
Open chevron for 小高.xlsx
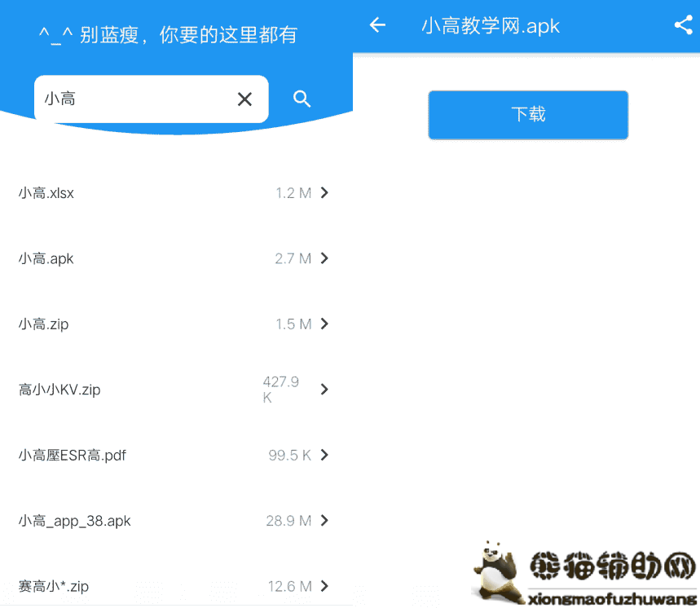[324, 193]
